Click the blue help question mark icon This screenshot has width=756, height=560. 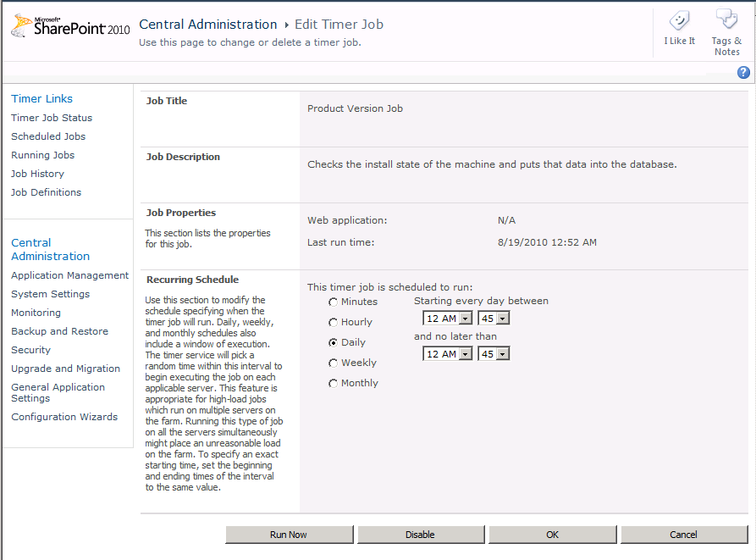743,73
